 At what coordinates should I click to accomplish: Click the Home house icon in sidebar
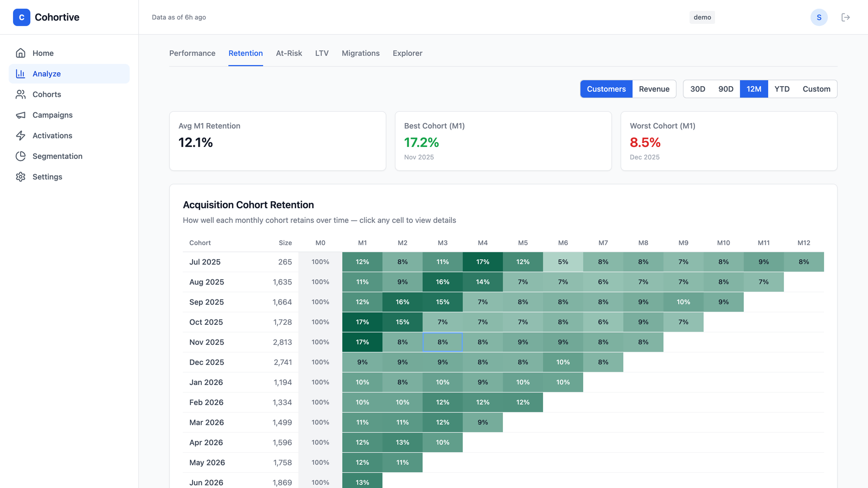click(x=21, y=53)
